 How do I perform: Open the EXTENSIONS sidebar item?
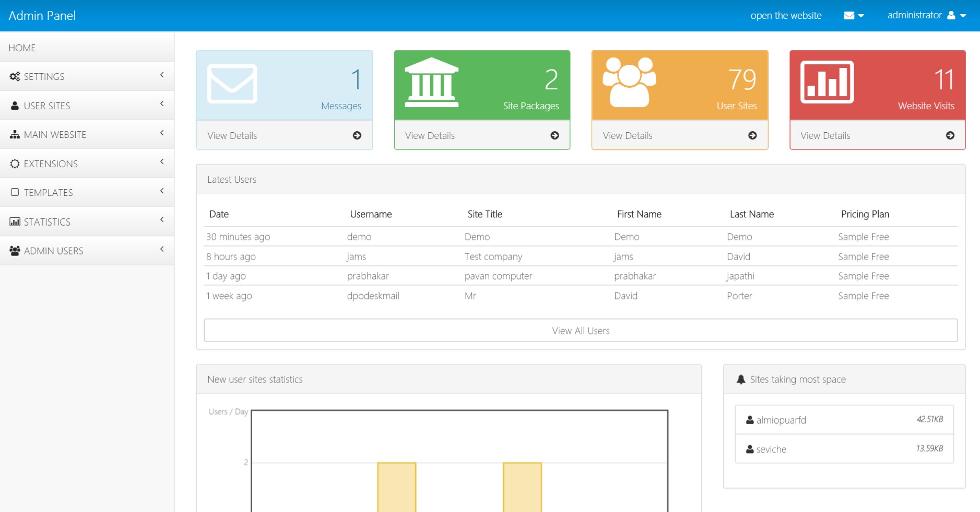point(87,164)
